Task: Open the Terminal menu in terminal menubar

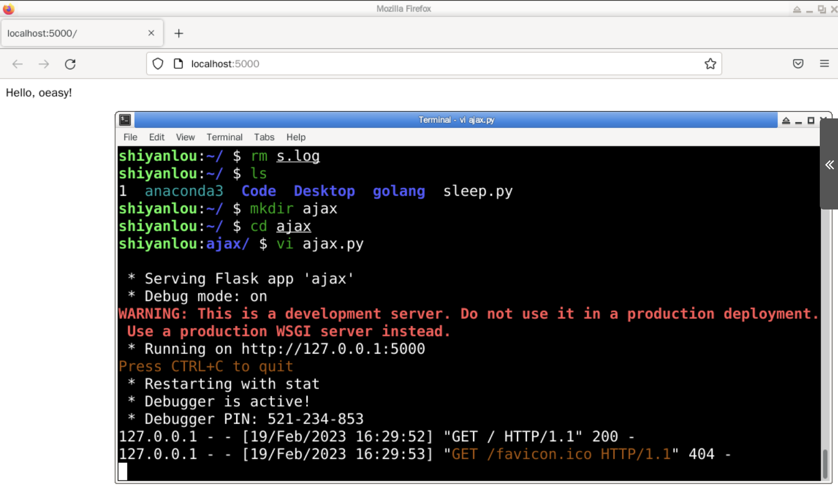Action: pyautogui.click(x=224, y=137)
